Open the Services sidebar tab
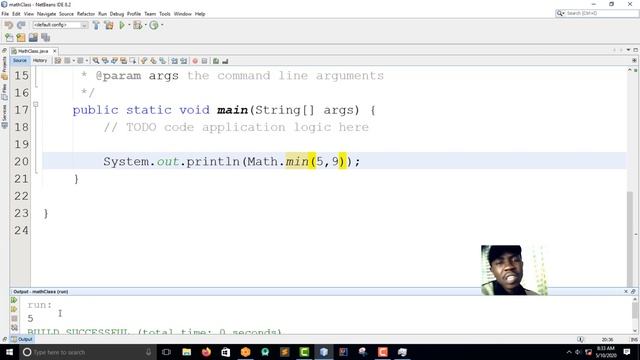Screen dimensions: 640x360 pos(4,117)
